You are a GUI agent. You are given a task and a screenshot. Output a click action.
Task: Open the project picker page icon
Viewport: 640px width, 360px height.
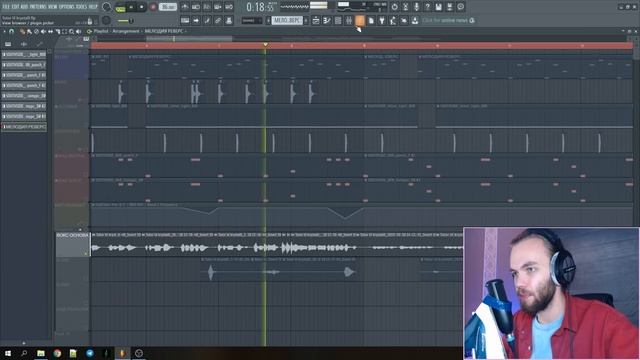tap(371, 20)
